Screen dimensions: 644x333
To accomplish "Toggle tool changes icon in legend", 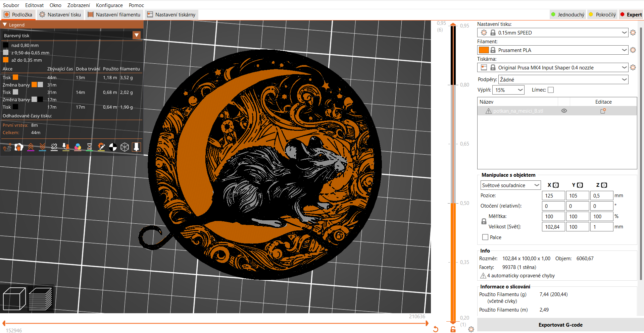I will coord(66,147).
